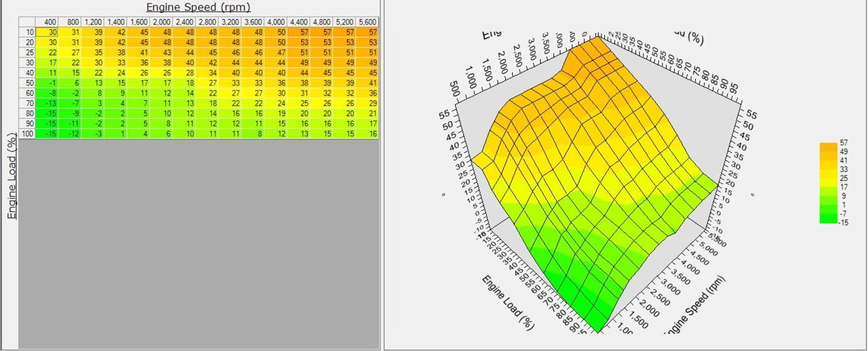Select cell 34 at load 40, 2,800 rpm

click(x=208, y=73)
